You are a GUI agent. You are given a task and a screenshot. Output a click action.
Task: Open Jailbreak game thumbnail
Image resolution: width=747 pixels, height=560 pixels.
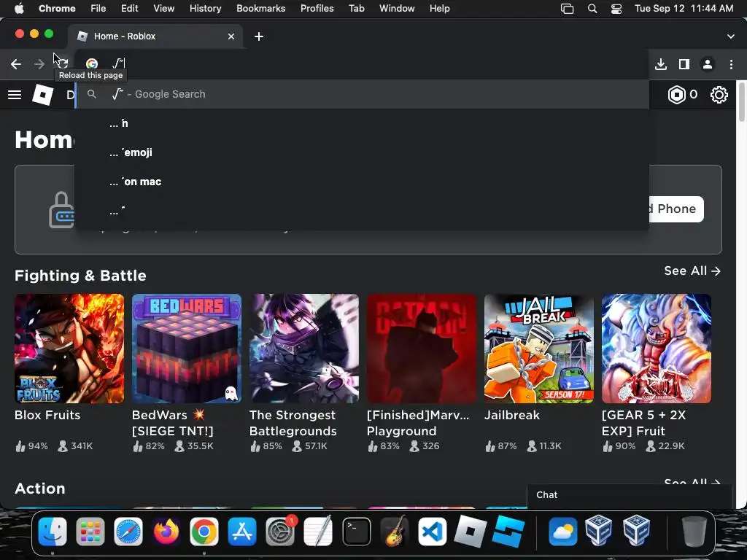[x=539, y=349]
